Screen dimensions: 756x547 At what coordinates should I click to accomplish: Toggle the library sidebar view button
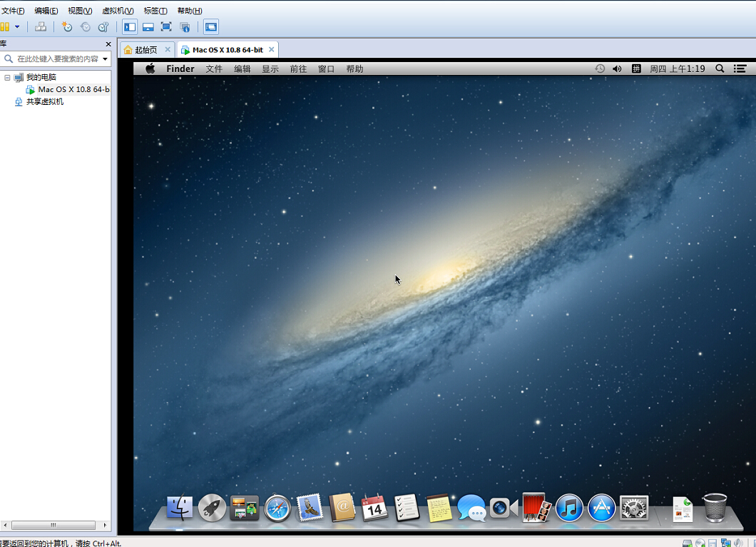[x=130, y=27]
